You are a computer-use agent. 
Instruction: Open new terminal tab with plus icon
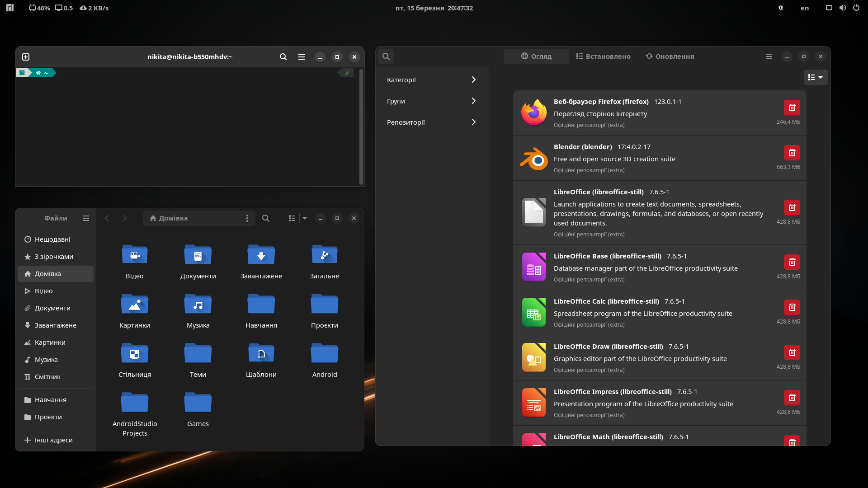click(26, 57)
